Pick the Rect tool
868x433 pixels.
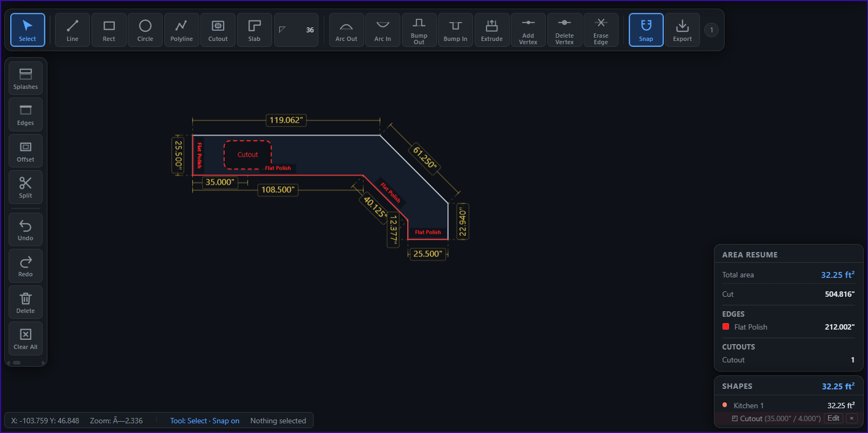click(109, 30)
